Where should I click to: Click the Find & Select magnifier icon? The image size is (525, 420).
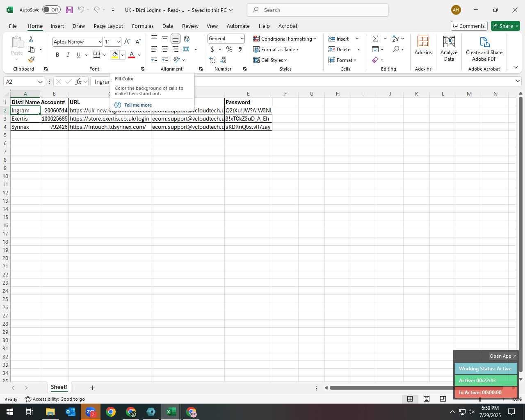(396, 49)
